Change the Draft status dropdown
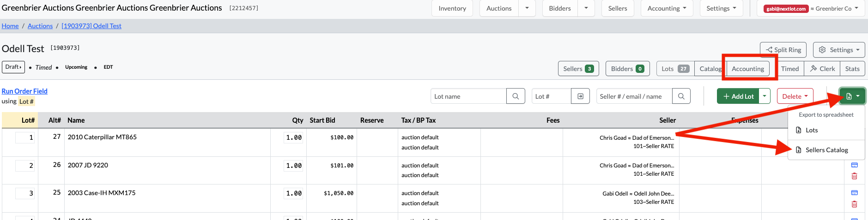This screenshot has height=220, width=868. coord(13,67)
